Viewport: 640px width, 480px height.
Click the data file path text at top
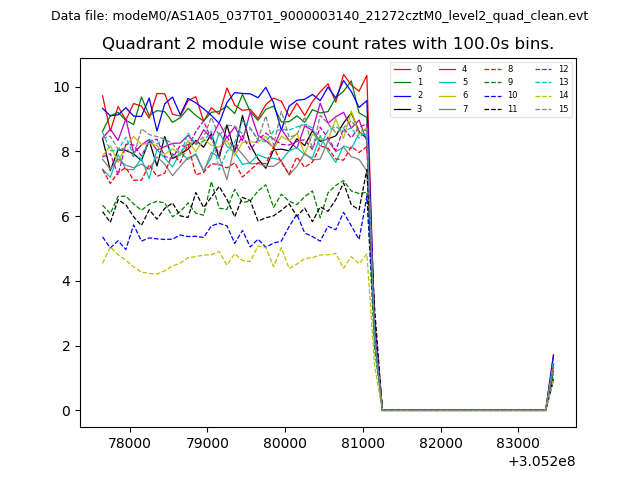320,16
